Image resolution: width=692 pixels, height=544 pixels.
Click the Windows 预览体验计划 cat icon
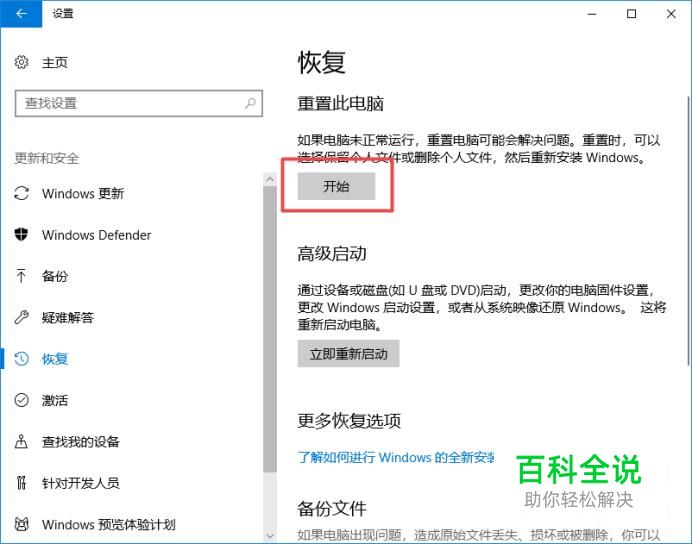(x=22, y=524)
